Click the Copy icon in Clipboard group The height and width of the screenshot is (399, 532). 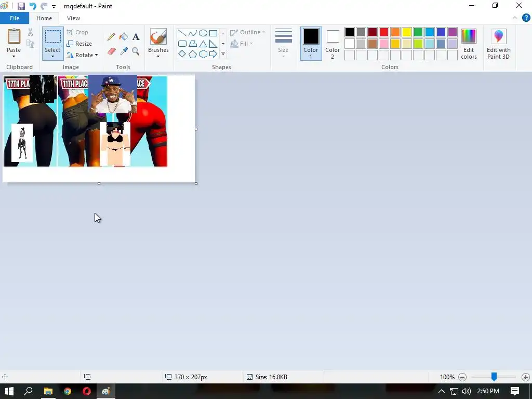click(31, 44)
